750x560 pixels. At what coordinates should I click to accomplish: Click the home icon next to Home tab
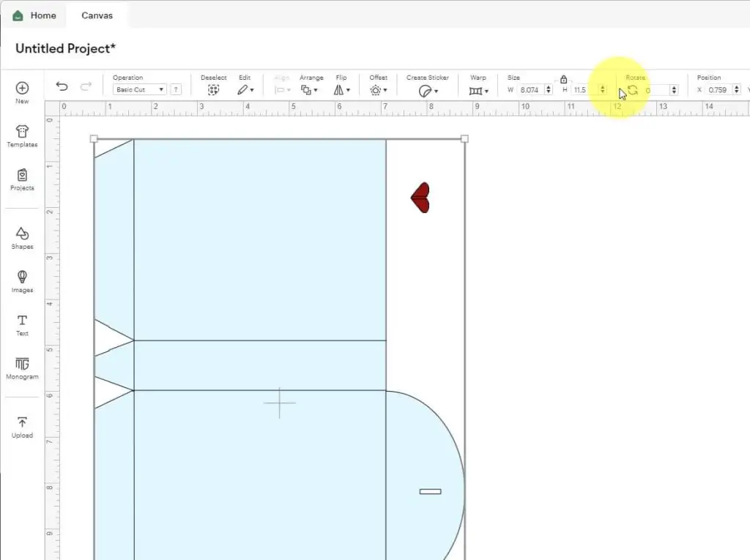(x=18, y=15)
